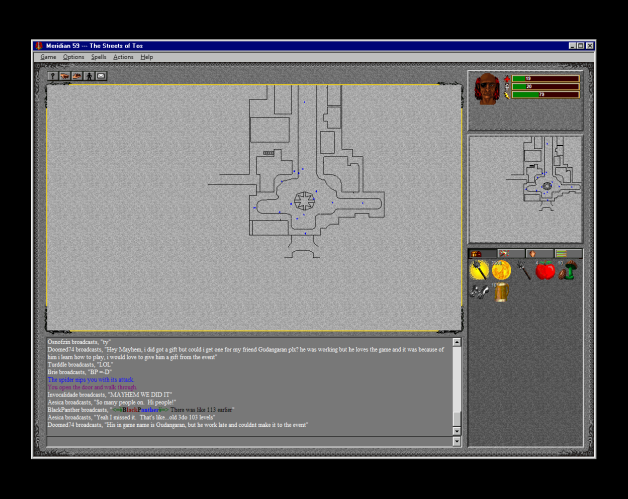Screen dimensions: 628x499
Task: Click the chat scrollbar thumb
Action: 457,419
